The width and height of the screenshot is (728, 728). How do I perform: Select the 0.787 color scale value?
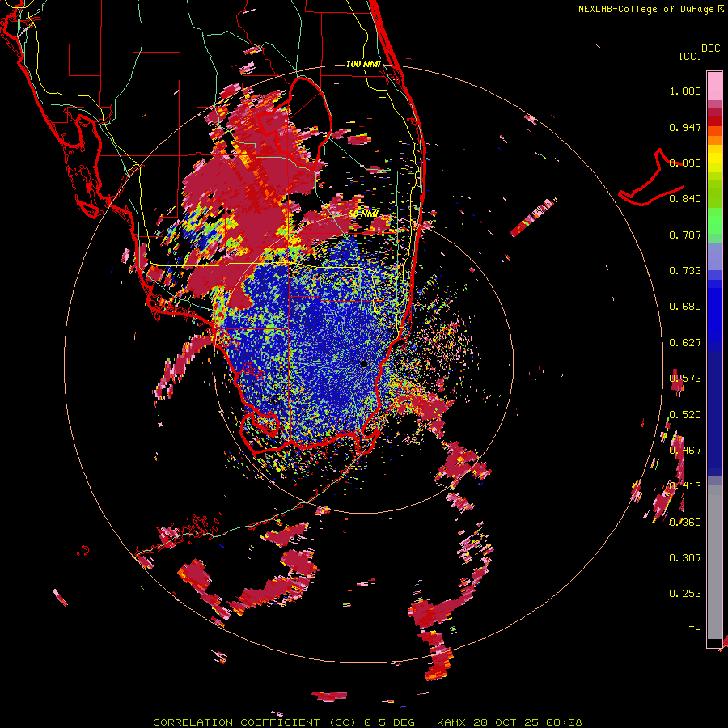pyautogui.click(x=685, y=235)
